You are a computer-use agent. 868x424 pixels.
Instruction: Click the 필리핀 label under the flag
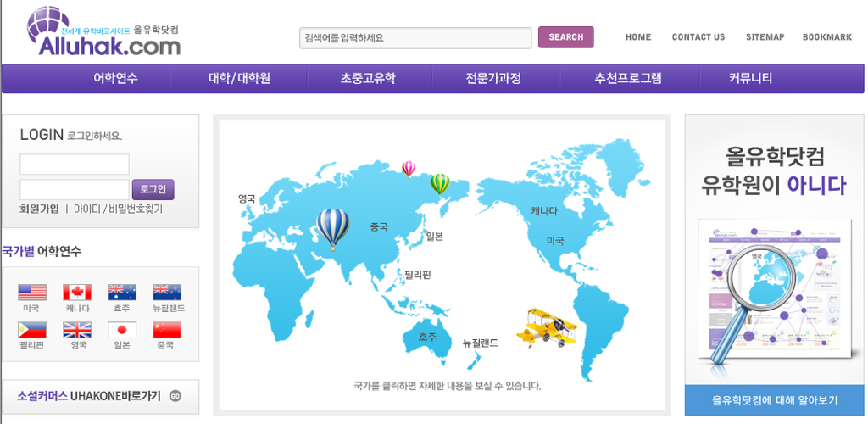coord(31,345)
